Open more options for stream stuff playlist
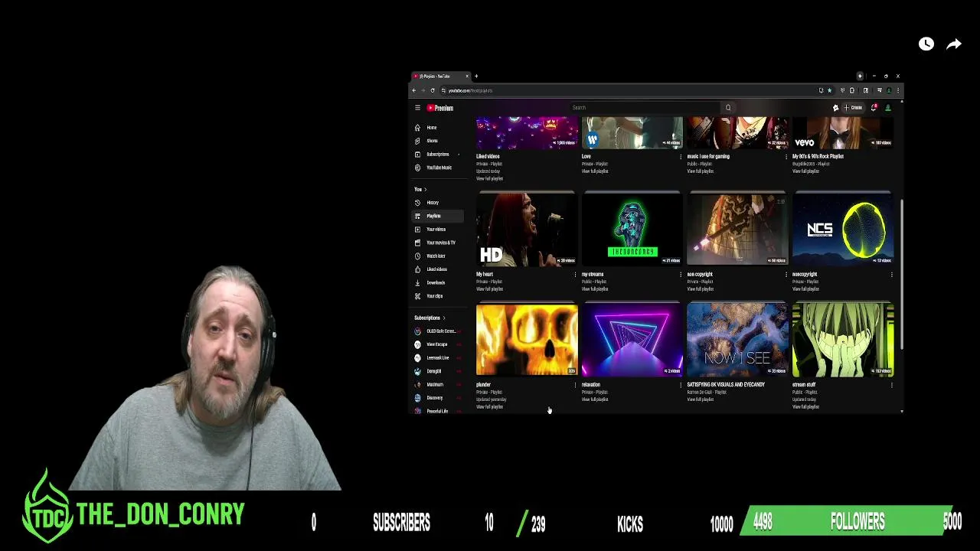The image size is (980, 551). pyautogui.click(x=892, y=385)
